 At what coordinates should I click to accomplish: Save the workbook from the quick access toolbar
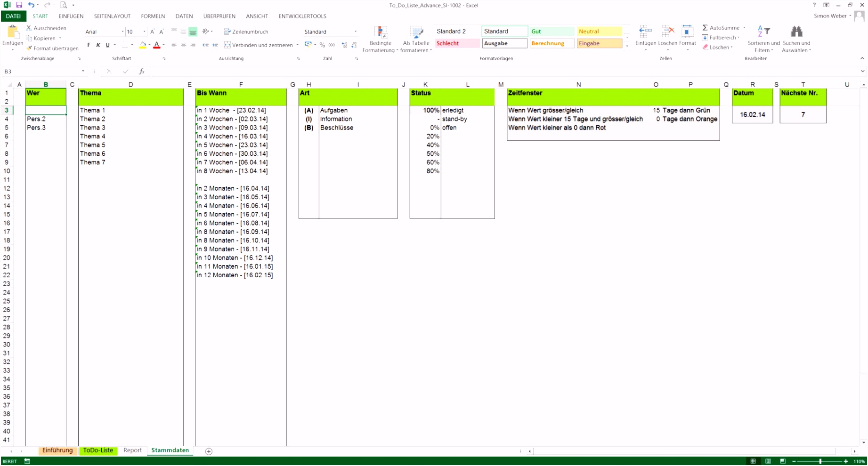(x=19, y=5)
